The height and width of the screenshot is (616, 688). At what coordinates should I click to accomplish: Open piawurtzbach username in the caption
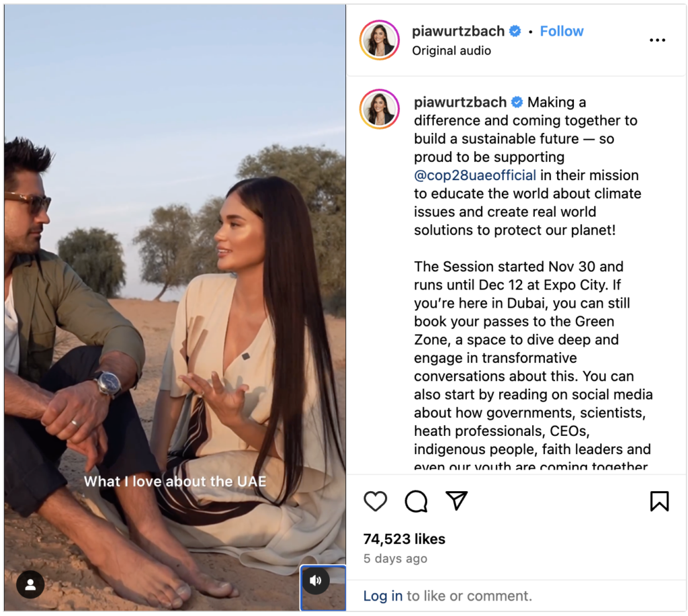pos(460,102)
